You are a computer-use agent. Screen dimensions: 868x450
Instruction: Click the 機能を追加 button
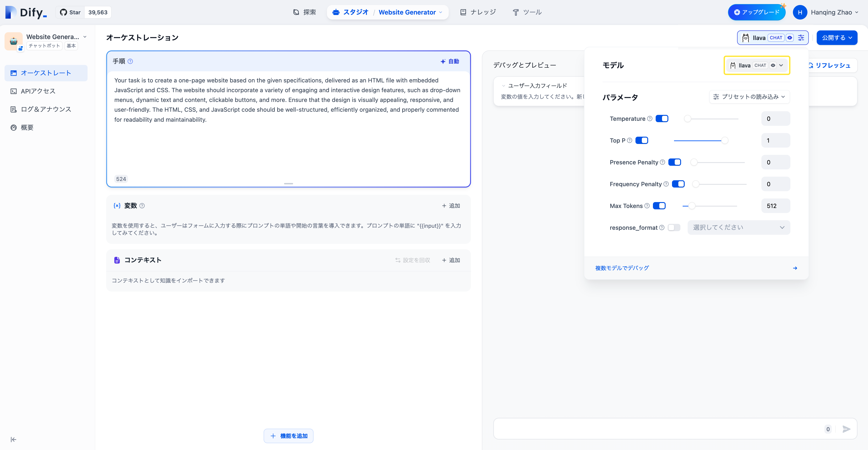(x=288, y=436)
